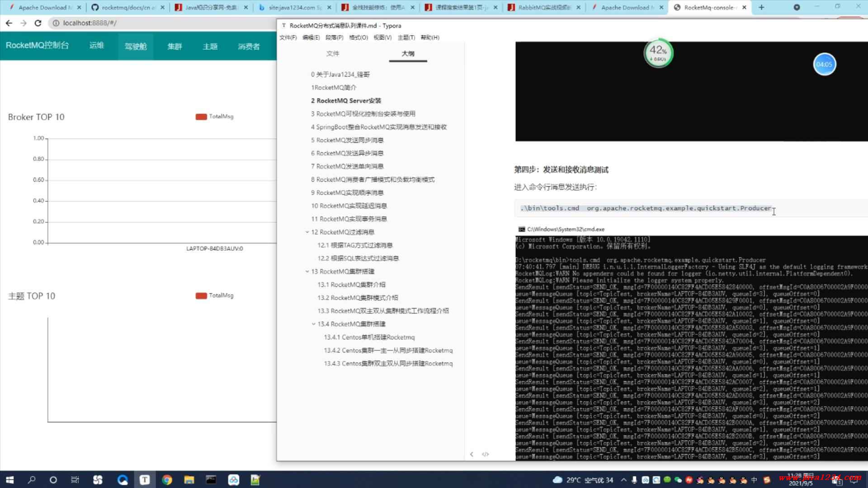Go back with the browser back arrow

9,23
